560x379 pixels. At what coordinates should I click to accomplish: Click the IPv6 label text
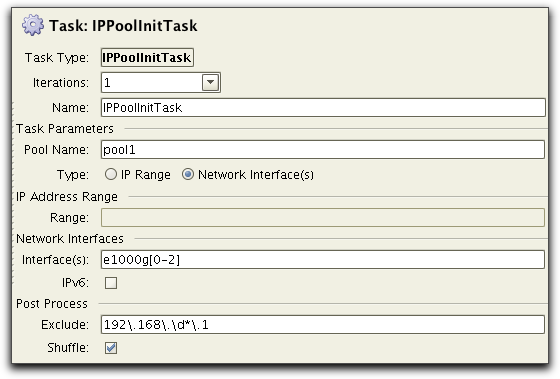click(75, 283)
